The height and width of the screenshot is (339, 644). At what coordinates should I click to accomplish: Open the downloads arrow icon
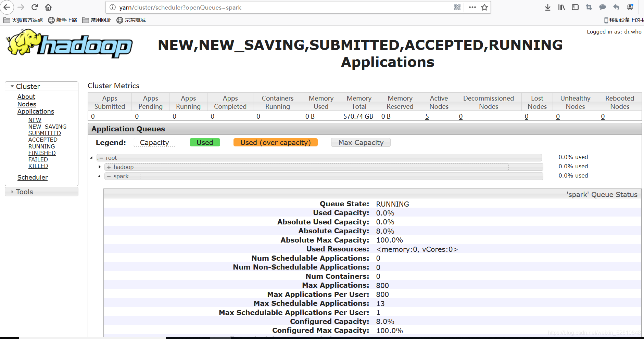[x=548, y=7]
